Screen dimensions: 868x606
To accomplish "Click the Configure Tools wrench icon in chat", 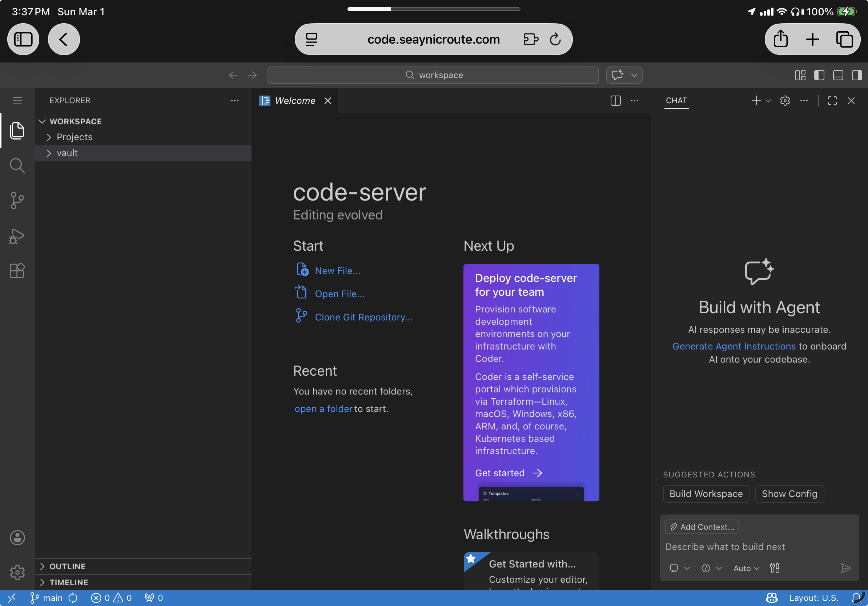I will pyautogui.click(x=775, y=568).
